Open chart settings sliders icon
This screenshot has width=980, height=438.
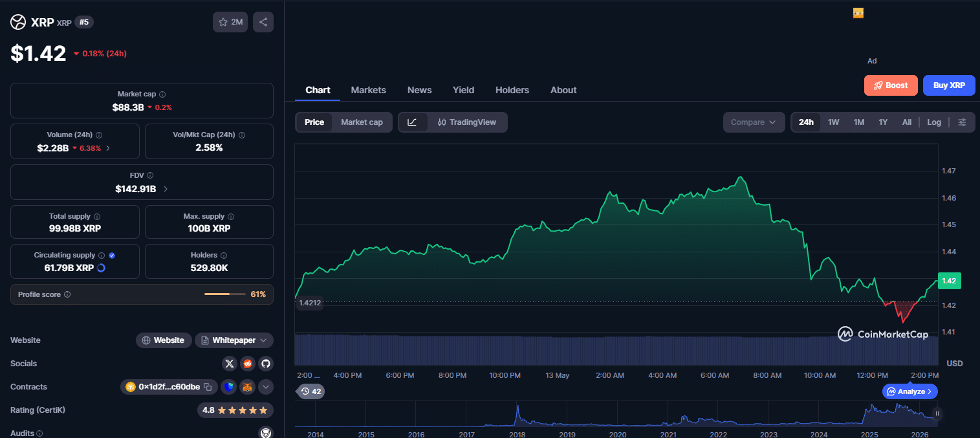point(962,122)
